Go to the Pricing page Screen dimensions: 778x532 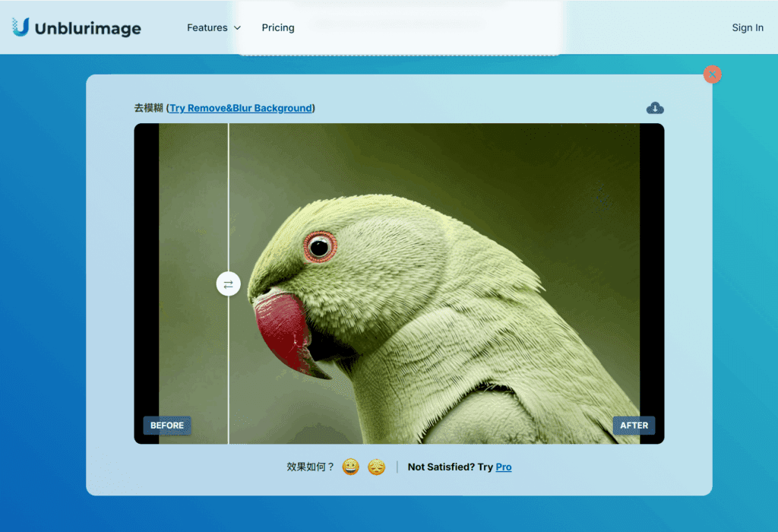coord(278,27)
